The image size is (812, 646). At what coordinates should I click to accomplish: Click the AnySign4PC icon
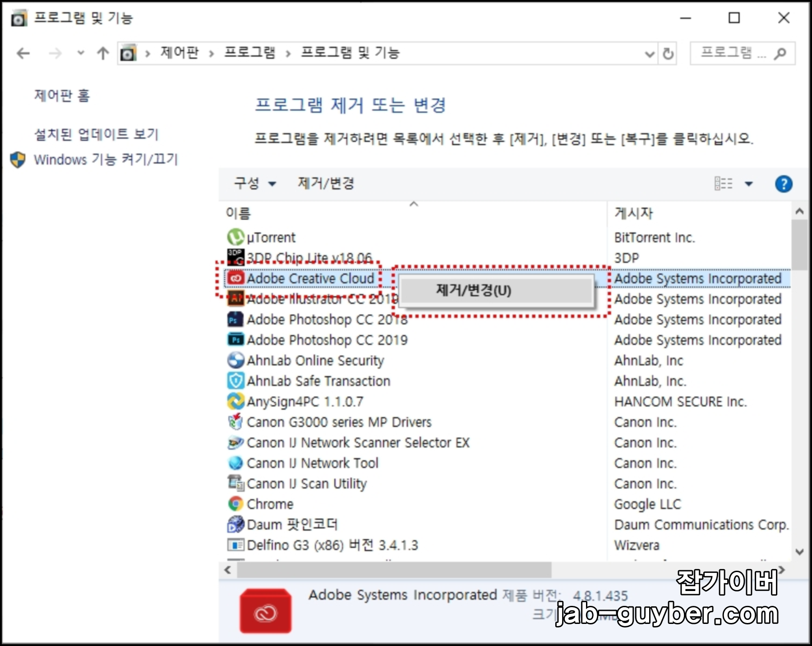click(x=235, y=401)
